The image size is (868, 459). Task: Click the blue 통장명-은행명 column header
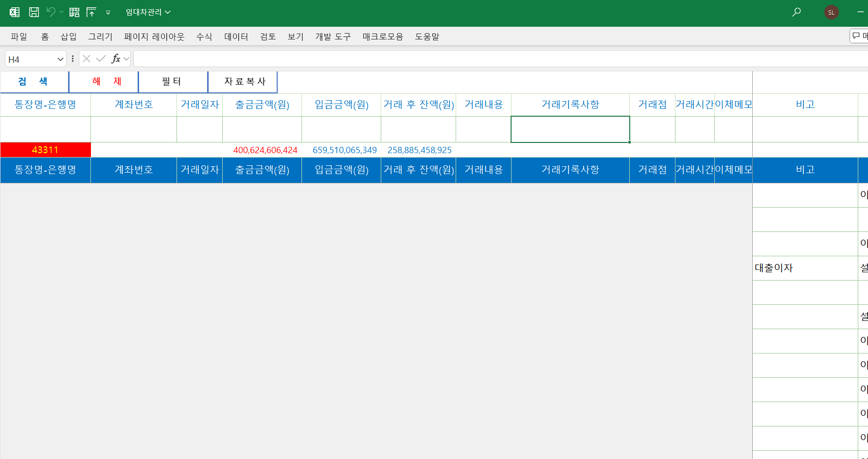point(45,170)
